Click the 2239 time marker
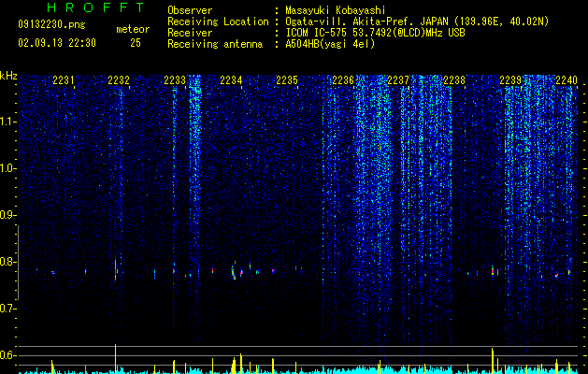This screenshot has height=374, width=588. 510,79
